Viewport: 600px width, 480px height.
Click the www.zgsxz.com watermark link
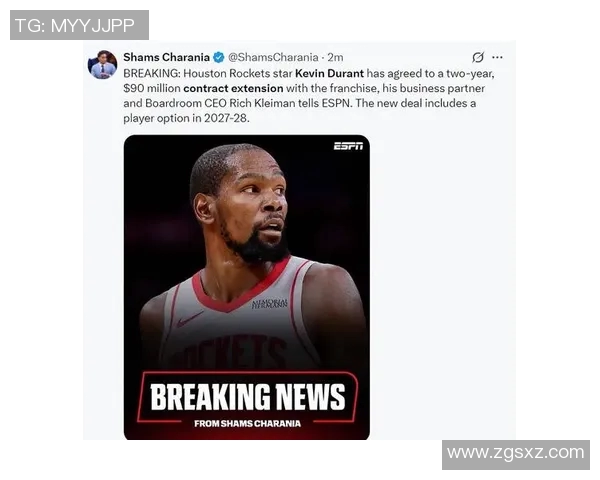point(516,455)
